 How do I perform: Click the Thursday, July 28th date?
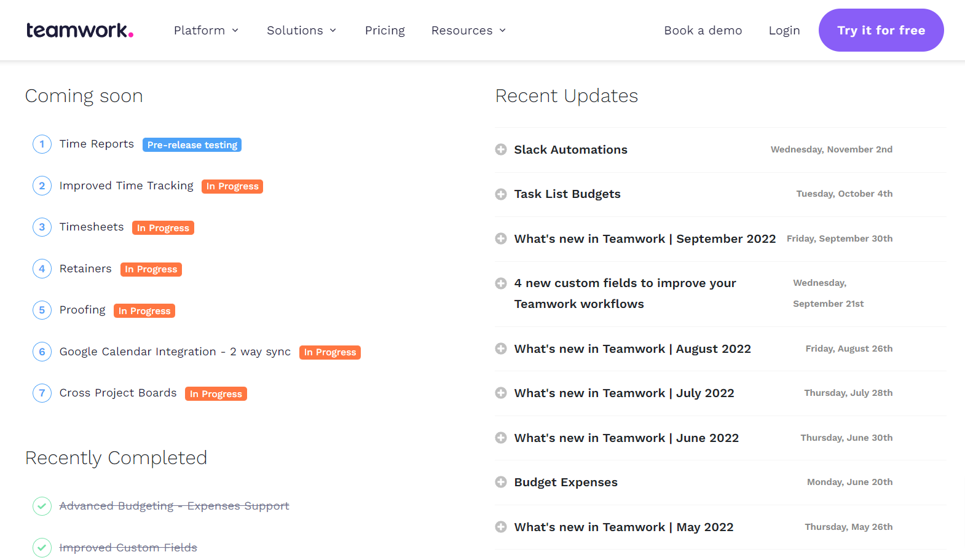click(x=848, y=393)
